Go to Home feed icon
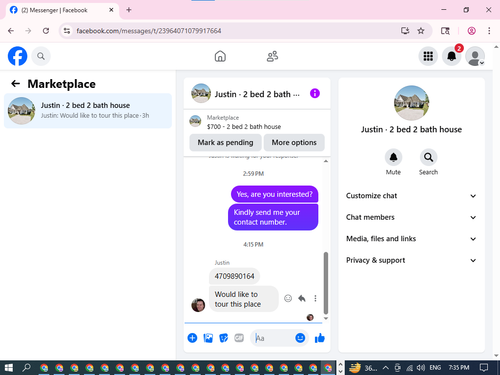Image resolution: width=500 pixels, height=375 pixels. coord(220,56)
